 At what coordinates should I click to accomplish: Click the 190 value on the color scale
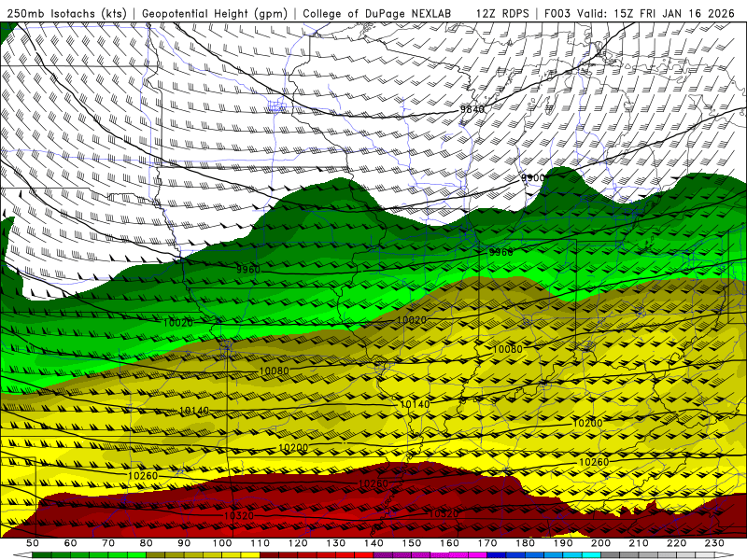(x=564, y=543)
